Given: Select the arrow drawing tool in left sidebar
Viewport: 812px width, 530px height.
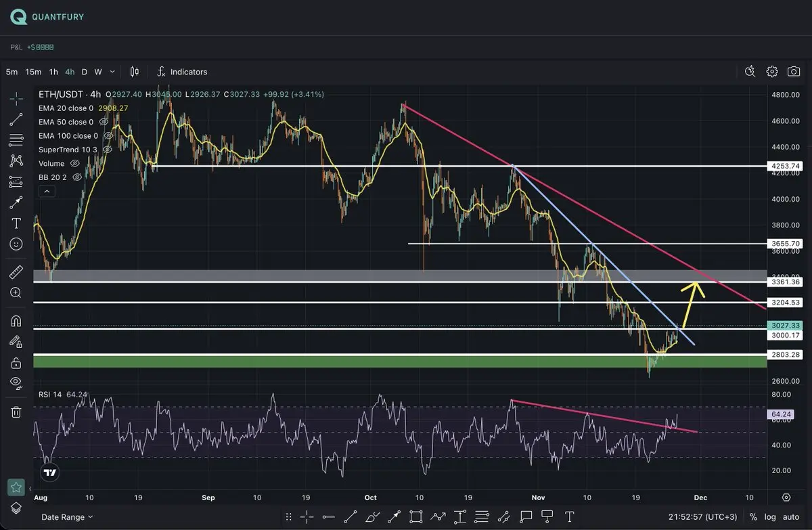Looking at the screenshot, I should [x=16, y=202].
